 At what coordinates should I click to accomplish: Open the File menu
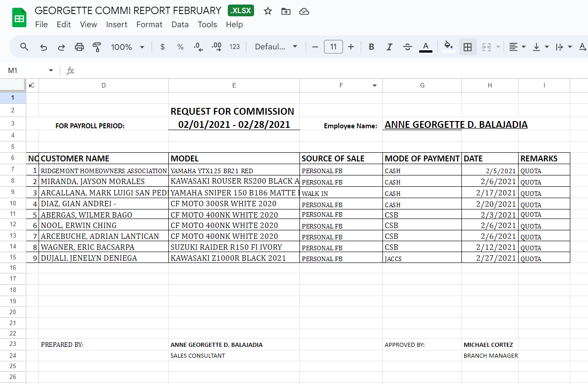(x=41, y=24)
